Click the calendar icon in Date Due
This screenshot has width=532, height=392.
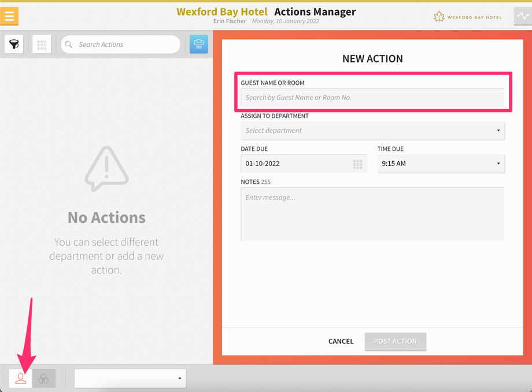pyautogui.click(x=357, y=164)
